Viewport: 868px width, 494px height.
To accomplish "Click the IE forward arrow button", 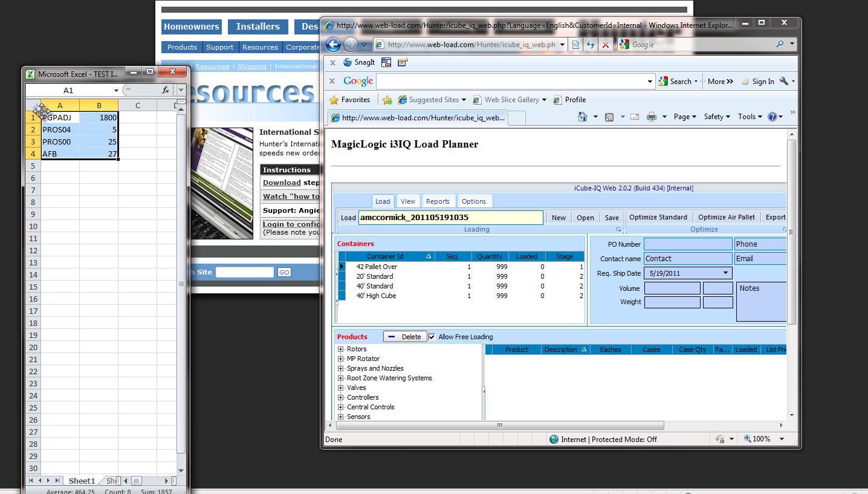I will (x=350, y=44).
